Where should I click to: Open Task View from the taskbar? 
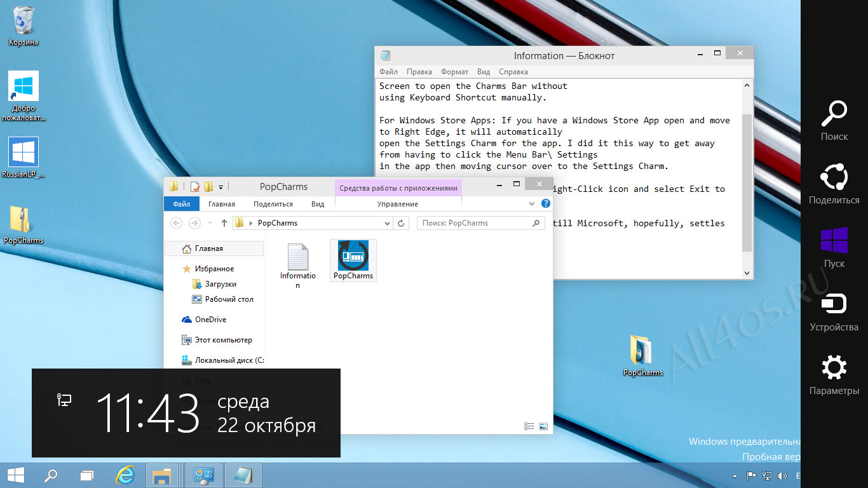(x=87, y=475)
